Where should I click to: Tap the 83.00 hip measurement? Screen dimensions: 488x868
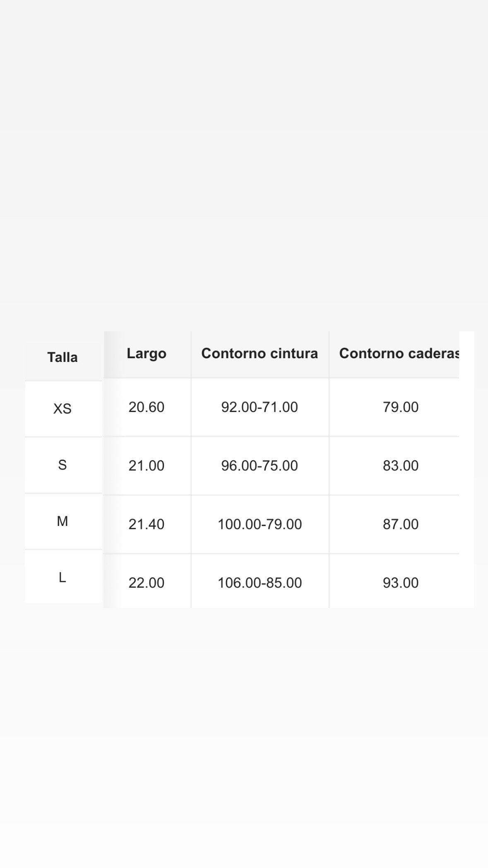click(x=400, y=466)
